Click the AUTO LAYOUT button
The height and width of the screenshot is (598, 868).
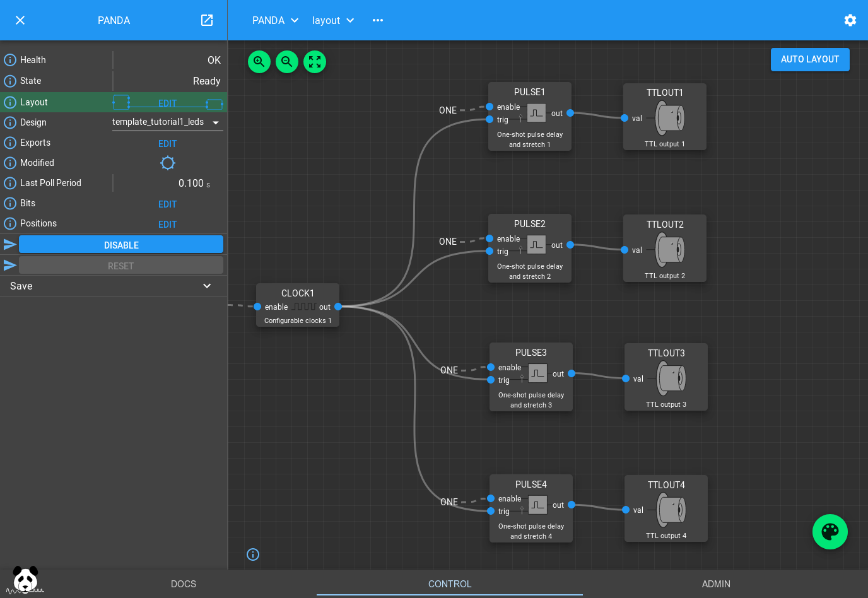tap(810, 59)
